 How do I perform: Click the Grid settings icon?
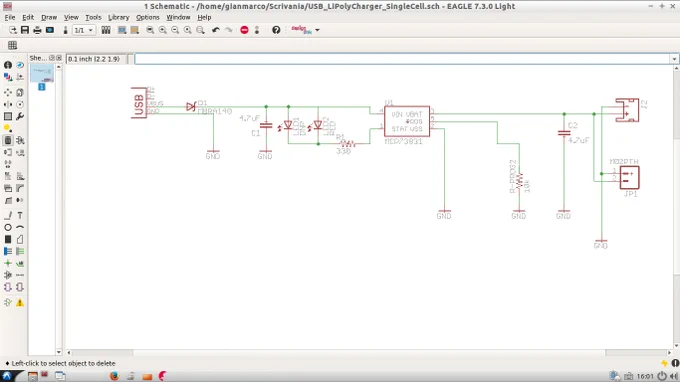13,45
